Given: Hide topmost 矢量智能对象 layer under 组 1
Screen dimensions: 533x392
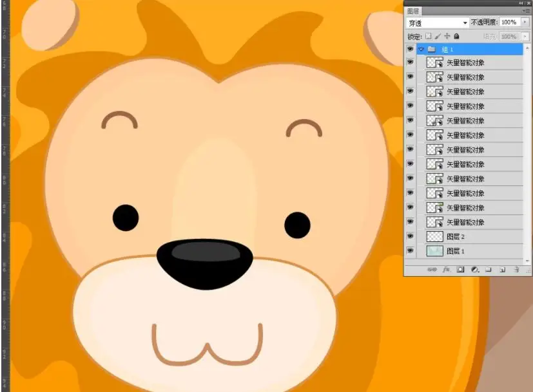Looking at the screenshot, I should click(411, 62).
